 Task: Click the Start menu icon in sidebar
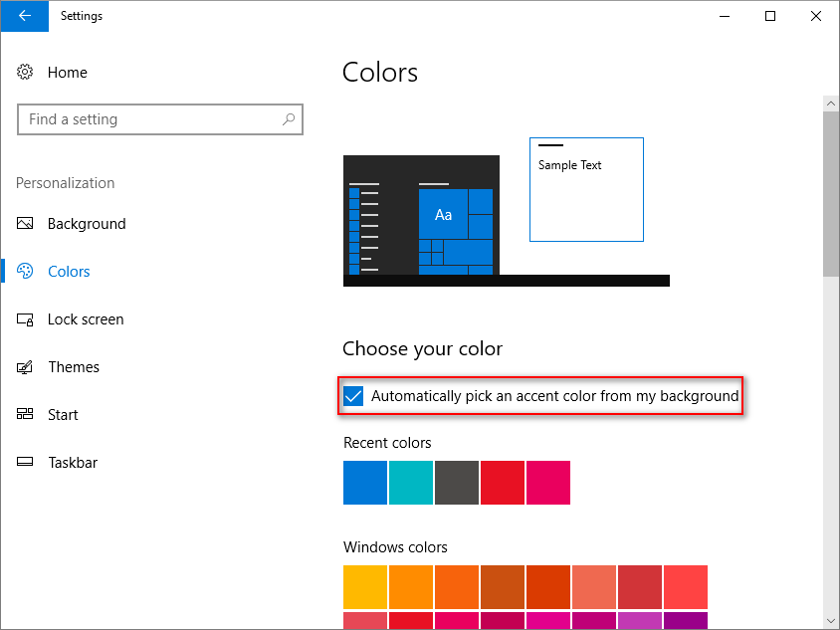[26, 415]
